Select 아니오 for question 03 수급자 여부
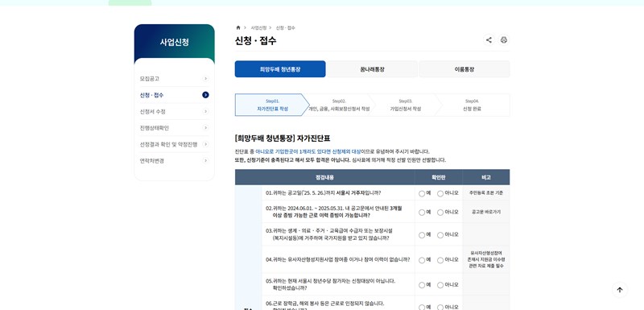The height and width of the screenshot is (310, 644). click(440, 235)
